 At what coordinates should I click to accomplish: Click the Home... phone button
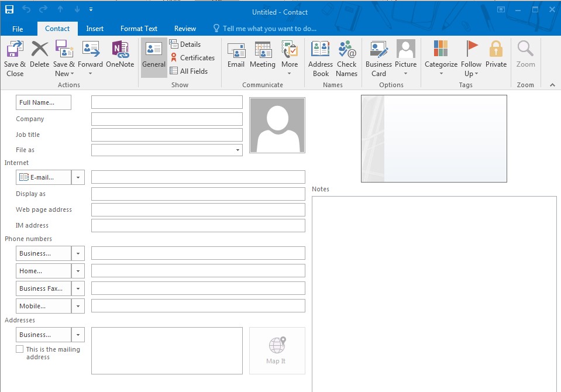(43, 271)
